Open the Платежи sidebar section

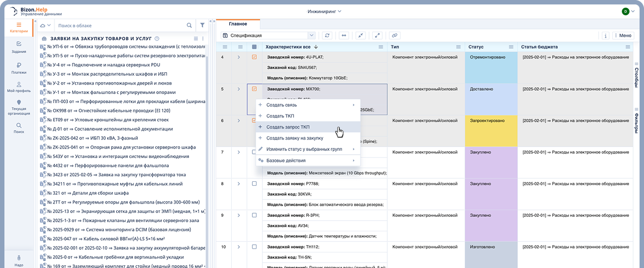pos(19,68)
